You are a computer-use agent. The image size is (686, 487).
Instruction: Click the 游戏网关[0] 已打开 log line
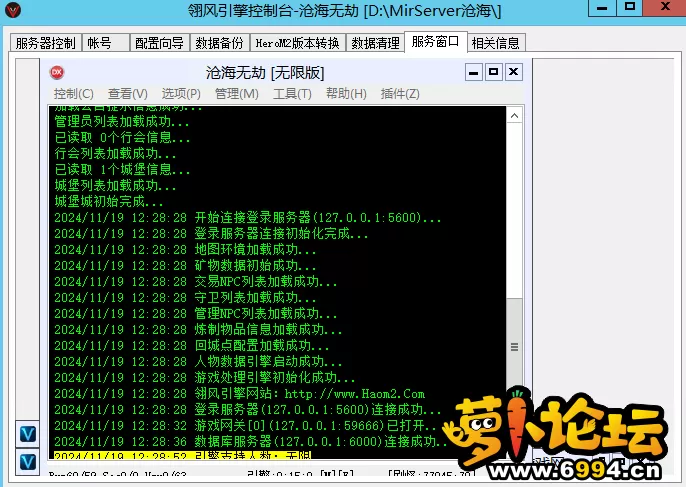point(245,426)
